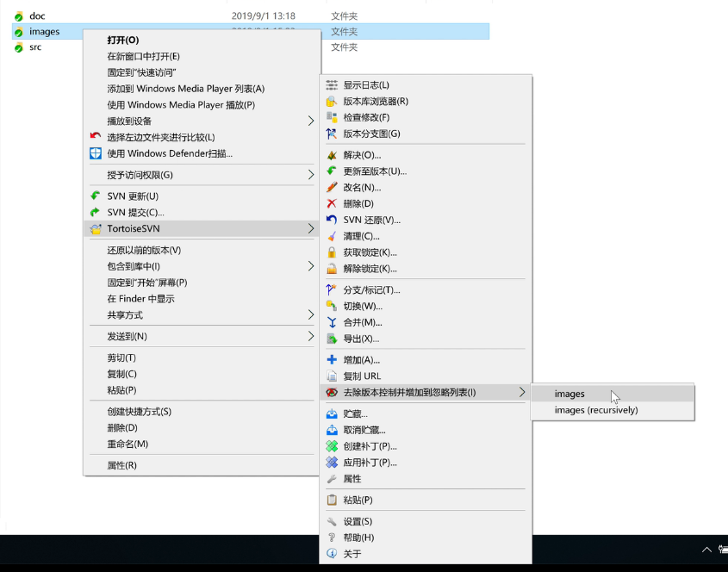Choose 粘贴(P) in the left context menu
The height and width of the screenshot is (572, 728).
click(202, 390)
